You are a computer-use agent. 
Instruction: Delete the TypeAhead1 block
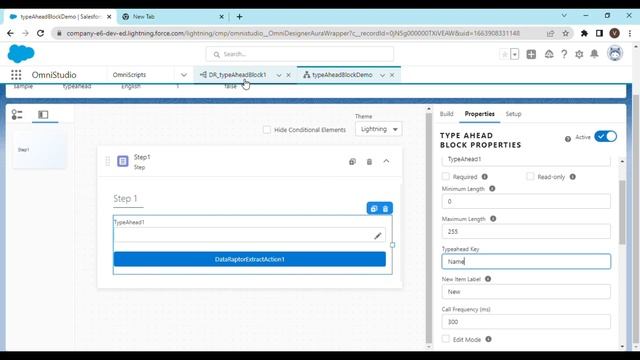385,209
